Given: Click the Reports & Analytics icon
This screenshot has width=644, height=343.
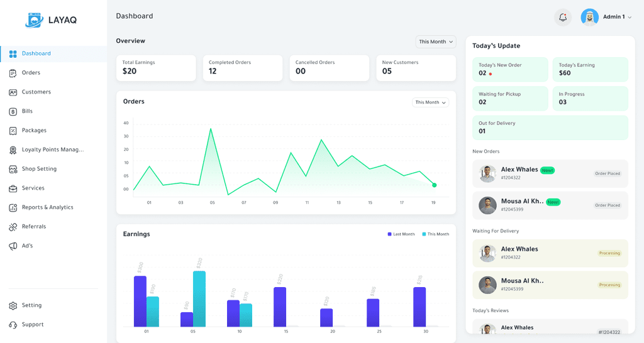Looking at the screenshot, I should click(13, 207).
